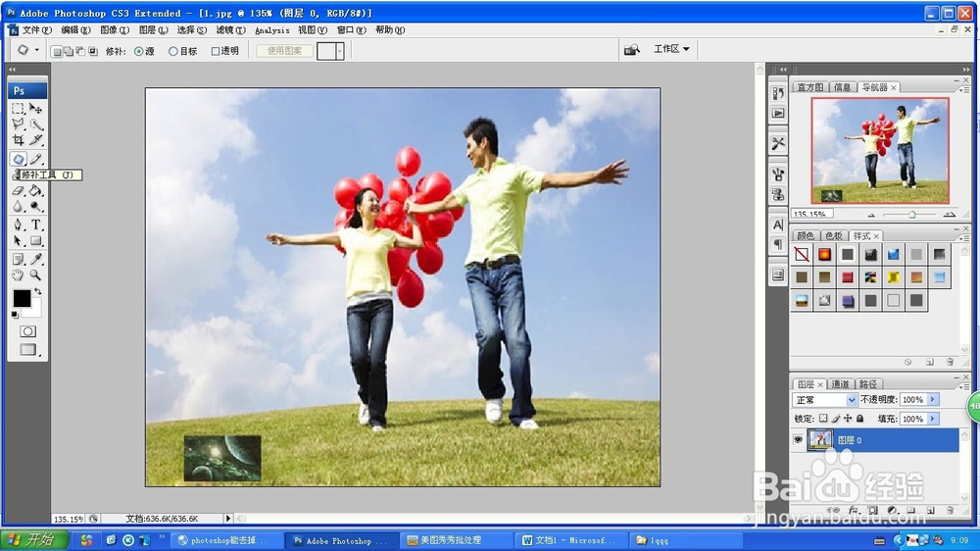Image resolution: width=980 pixels, height=551 pixels.
Task: Select the 目标 (Destination) radio button
Action: [x=173, y=51]
